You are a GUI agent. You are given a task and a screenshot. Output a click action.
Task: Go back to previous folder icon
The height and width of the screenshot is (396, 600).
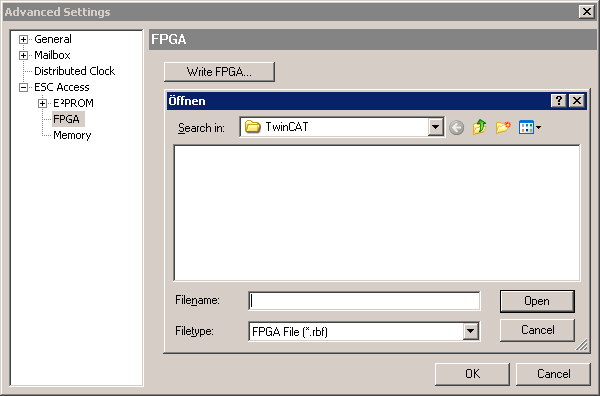tap(457, 127)
